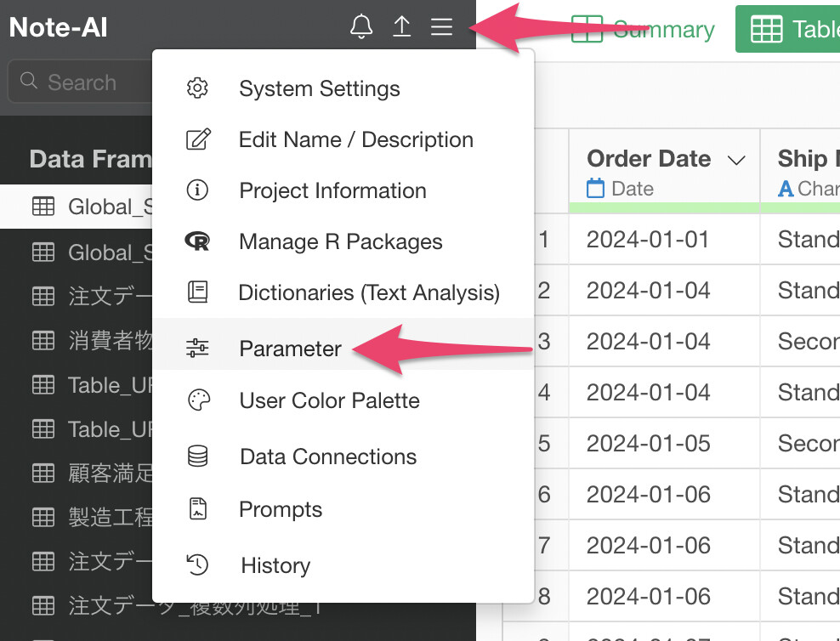Click the Order Date calendar type icon
Viewport: 840px width, 641px height.
595,189
